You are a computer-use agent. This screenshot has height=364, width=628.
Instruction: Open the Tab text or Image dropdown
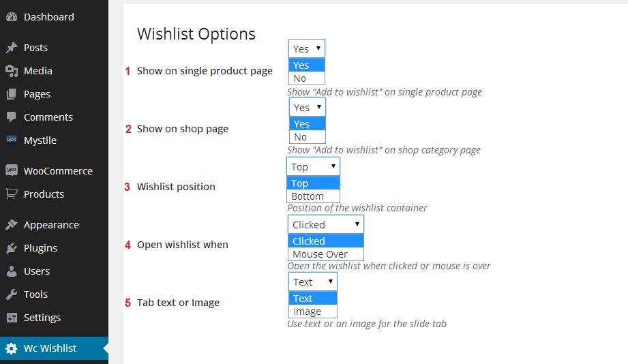312,282
